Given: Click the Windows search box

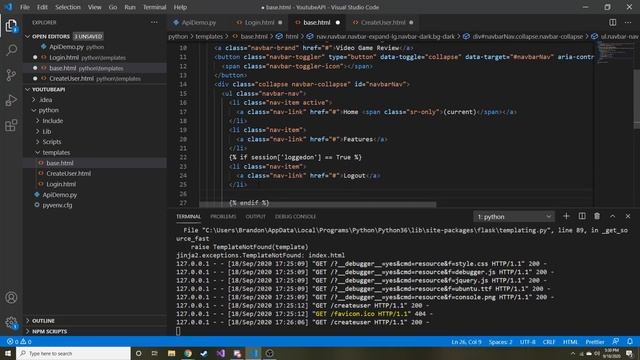Looking at the screenshot, I should click(73, 353).
